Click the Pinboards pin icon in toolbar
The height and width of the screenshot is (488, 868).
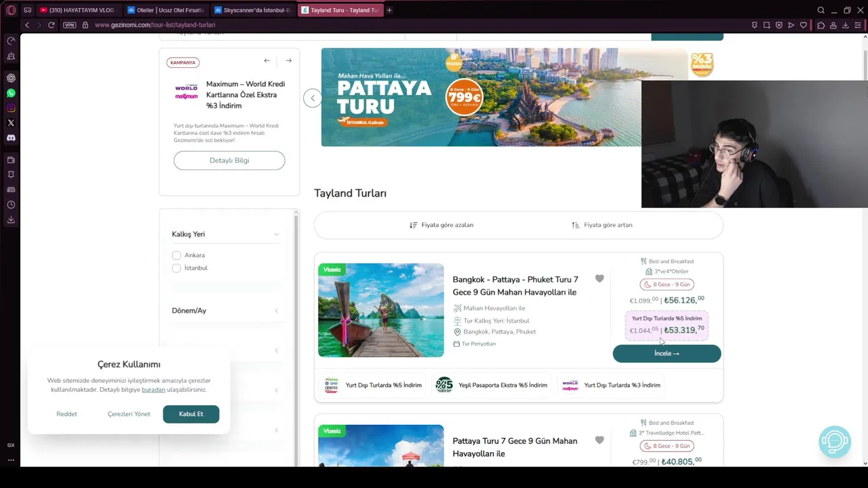tap(754, 25)
